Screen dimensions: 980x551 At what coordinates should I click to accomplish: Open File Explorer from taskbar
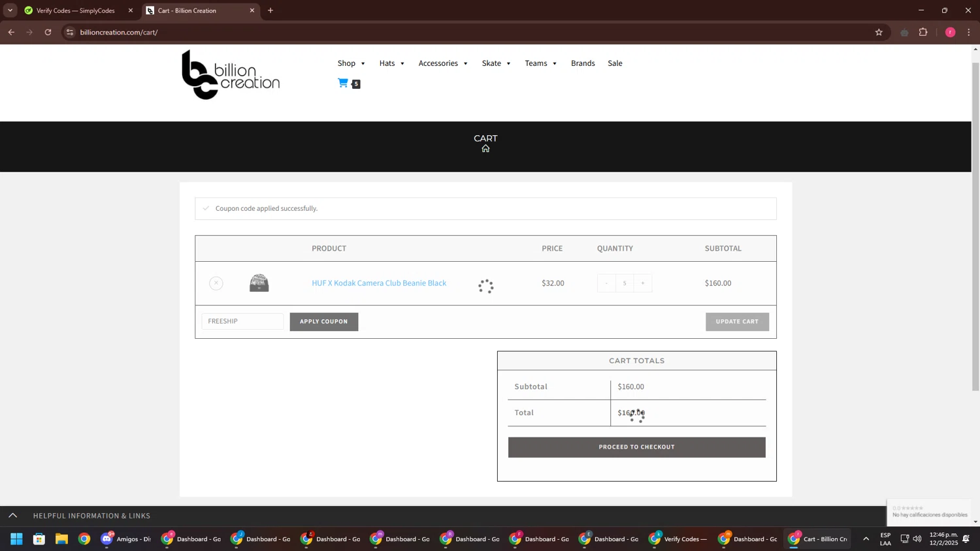[x=61, y=539]
